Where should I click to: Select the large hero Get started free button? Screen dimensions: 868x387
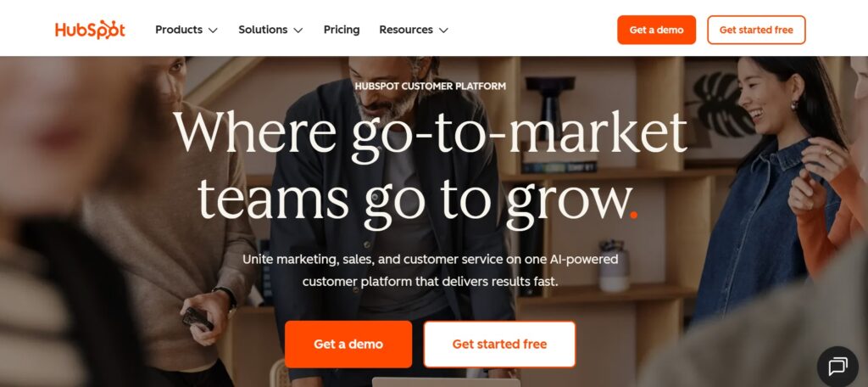499,344
